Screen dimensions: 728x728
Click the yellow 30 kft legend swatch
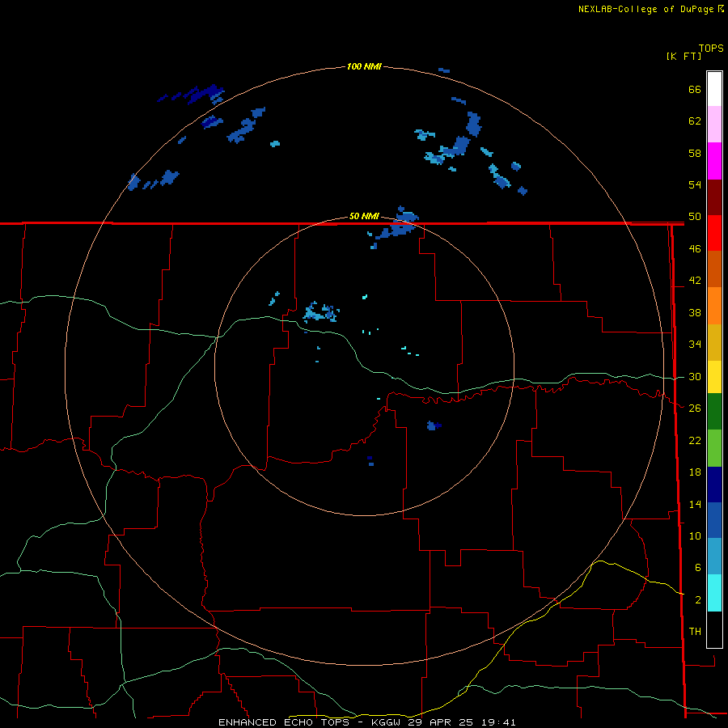714,377
